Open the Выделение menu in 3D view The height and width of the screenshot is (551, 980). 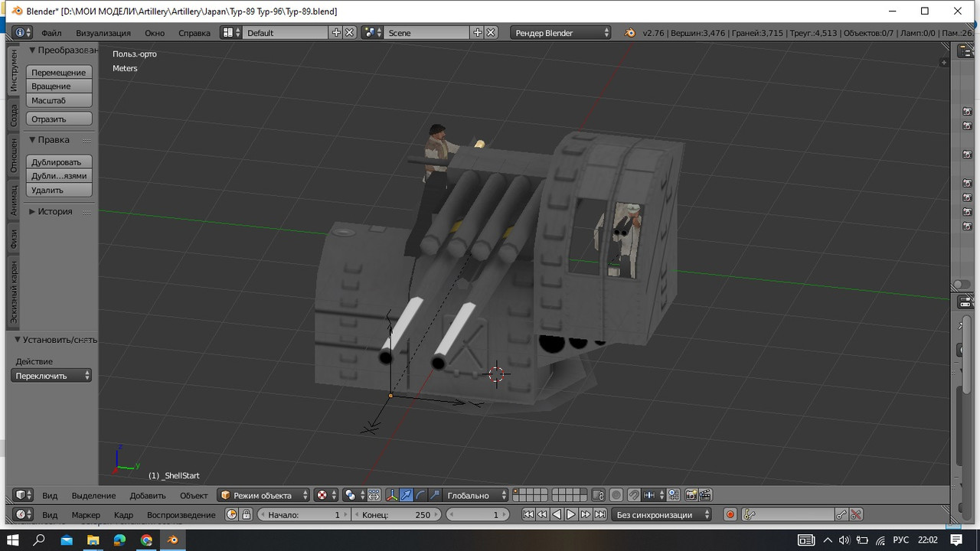pyautogui.click(x=93, y=495)
